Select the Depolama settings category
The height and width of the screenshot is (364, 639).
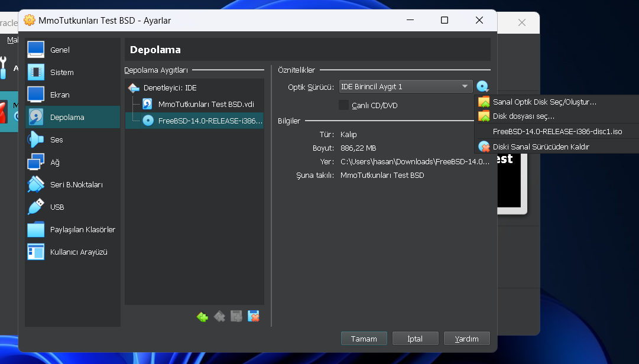point(73,117)
